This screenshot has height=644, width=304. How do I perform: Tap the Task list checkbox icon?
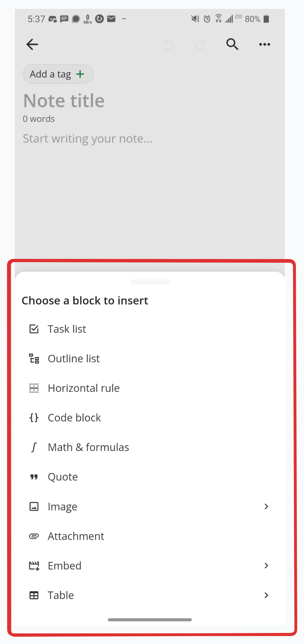click(x=34, y=329)
